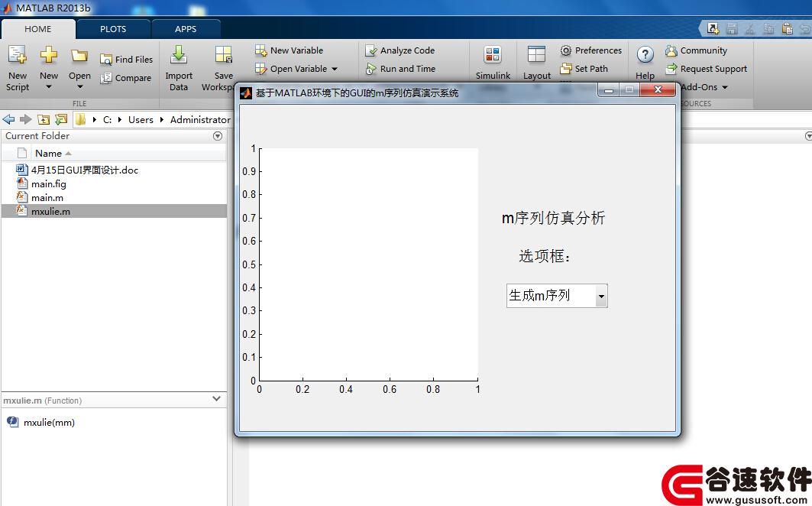This screenshot has width=812, height=506.
Task: Click the Open Variable button
Action: coord(291,69)
